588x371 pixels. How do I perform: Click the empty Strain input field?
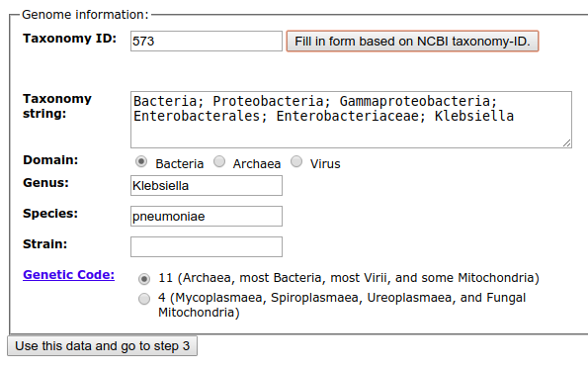pyautogui.click(x=207, y=246)
